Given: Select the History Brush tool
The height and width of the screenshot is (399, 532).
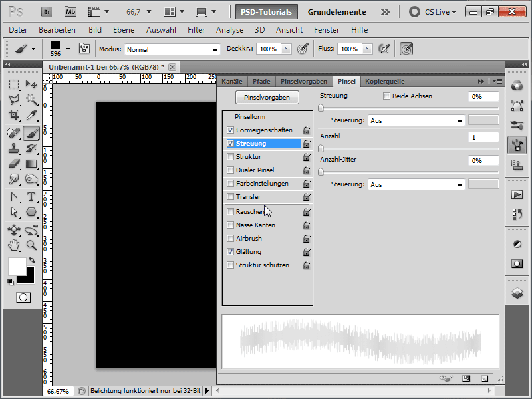Looking at the screenshot, I should [x=31, y=148].
